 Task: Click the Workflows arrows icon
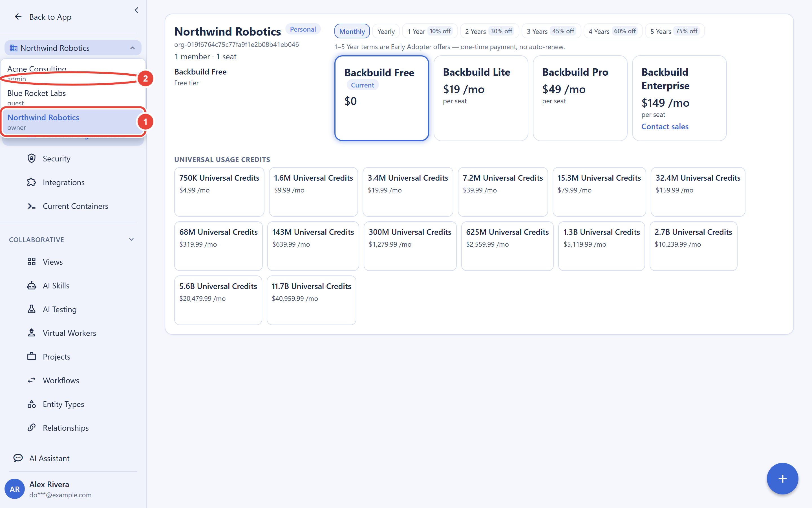32,380
